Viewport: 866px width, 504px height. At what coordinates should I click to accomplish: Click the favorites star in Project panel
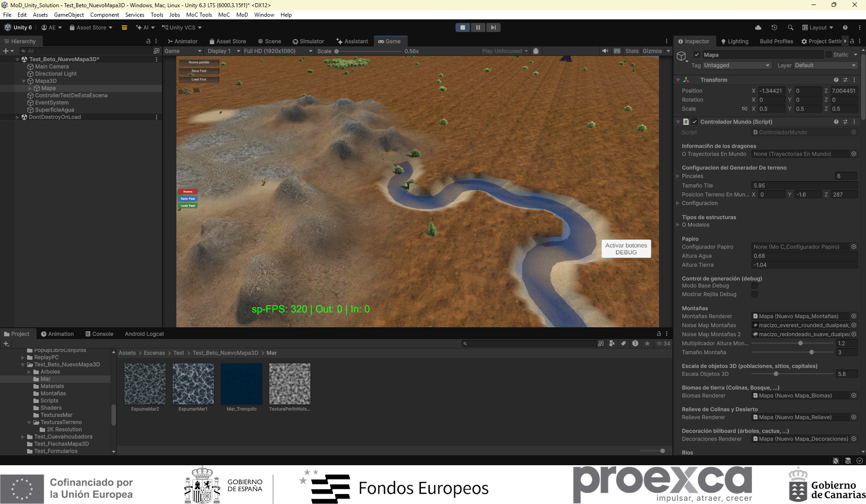coord(647,344)
